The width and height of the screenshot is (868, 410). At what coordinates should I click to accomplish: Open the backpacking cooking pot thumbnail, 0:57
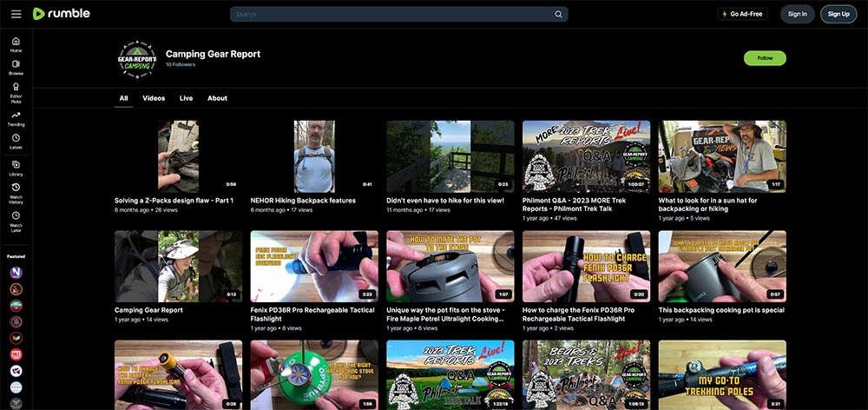click(722, 266)
